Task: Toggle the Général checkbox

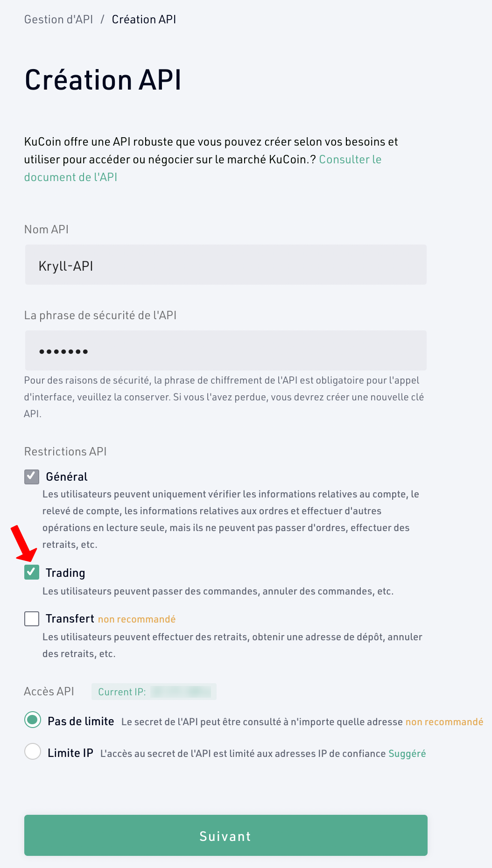Action: tap(32, 476)
